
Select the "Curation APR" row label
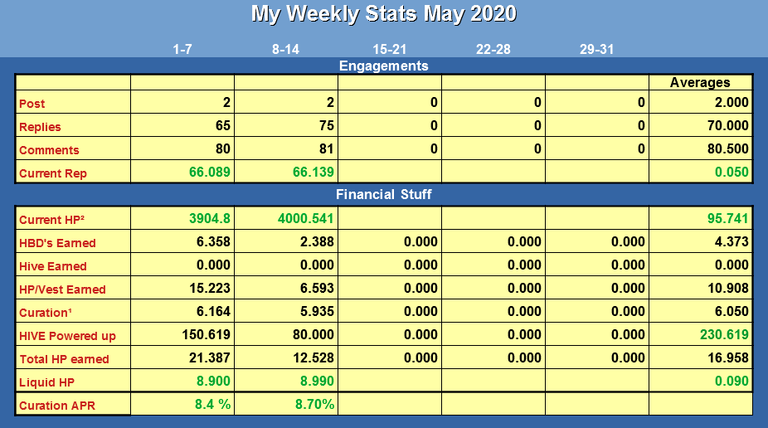tap(57, 405)
